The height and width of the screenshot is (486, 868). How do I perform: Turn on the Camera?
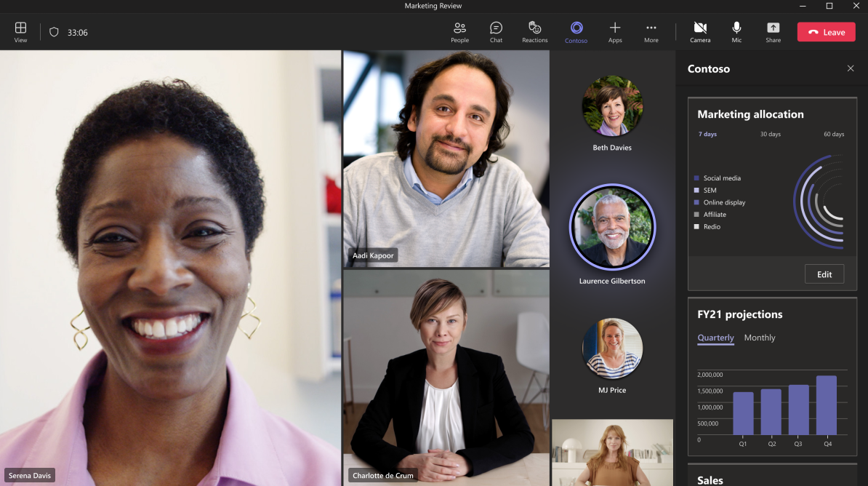tap(700, 31)
